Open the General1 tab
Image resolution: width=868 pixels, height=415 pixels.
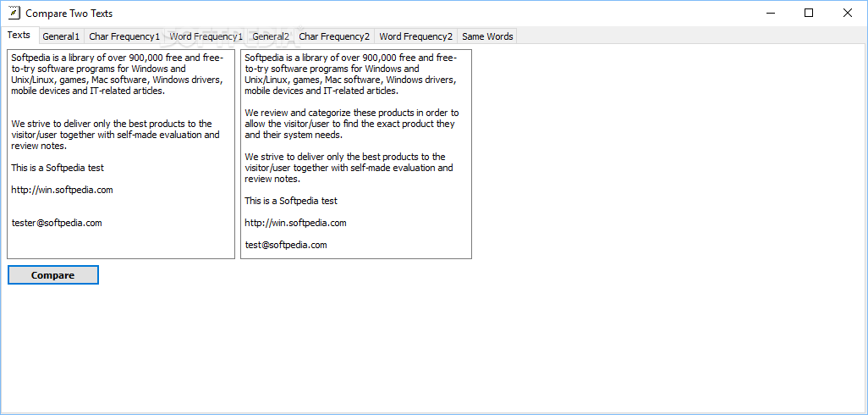(62, 36)
